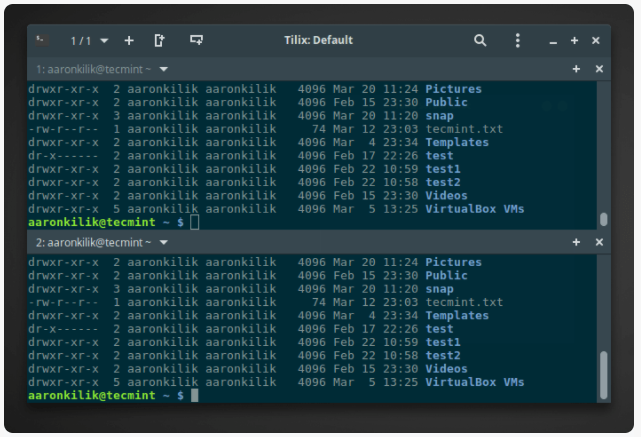
Task: Click Videos directory name in terminal 2
Action: click(x=446, y=369)
